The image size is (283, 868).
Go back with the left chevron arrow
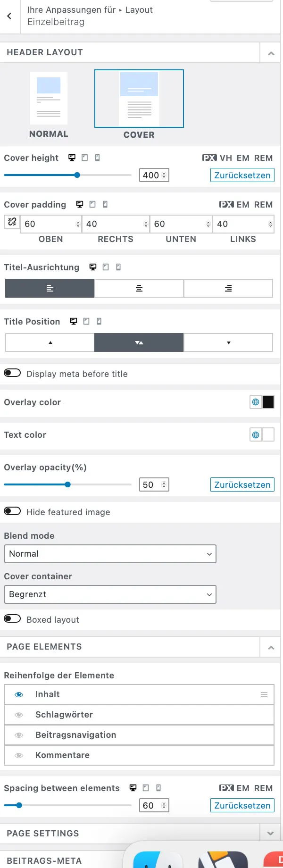click(9, 16)
